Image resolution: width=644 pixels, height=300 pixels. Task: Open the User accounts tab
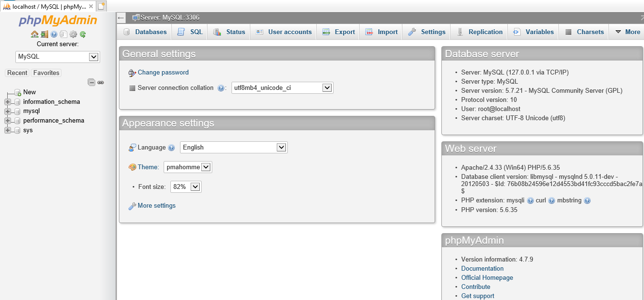click(x=283, y=32)
